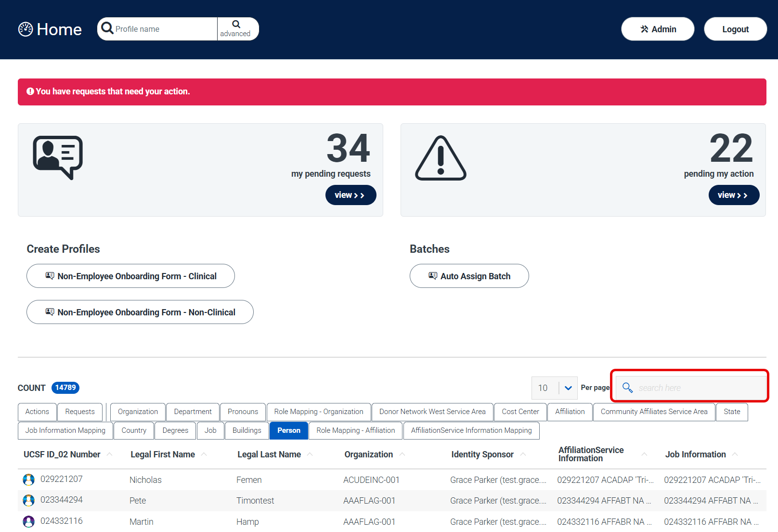Image resolution: width=778 pixels, height=532 pixels.
Task: View the 34 pending requests
Action: [x=350, y=195]
